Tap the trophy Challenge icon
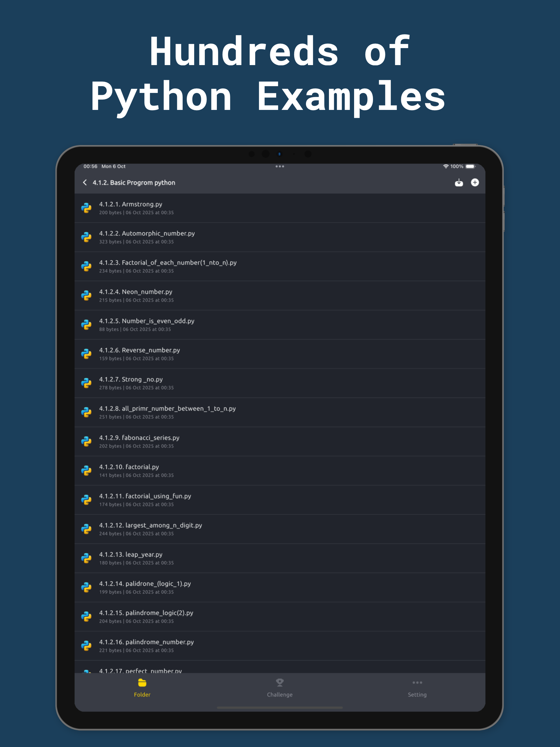This screenshot has height=747, width=560. coord(280,683)
